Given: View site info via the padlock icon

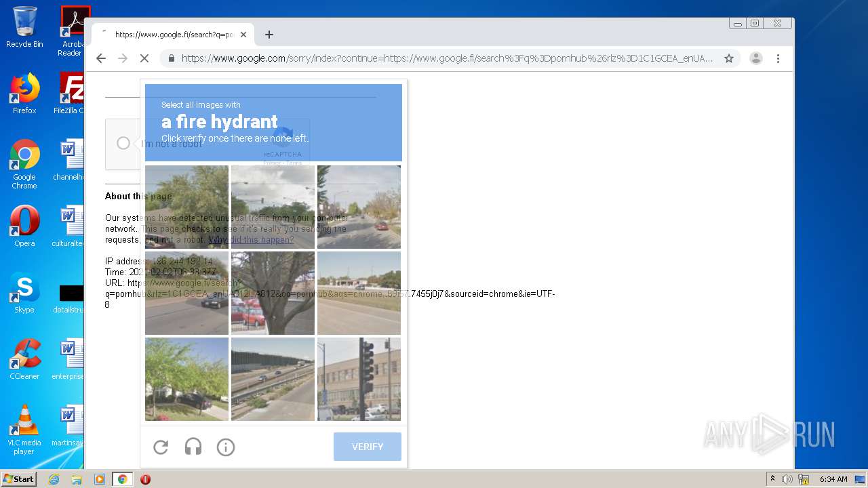Looking at the screenshot, I should [x=171, y=58].
